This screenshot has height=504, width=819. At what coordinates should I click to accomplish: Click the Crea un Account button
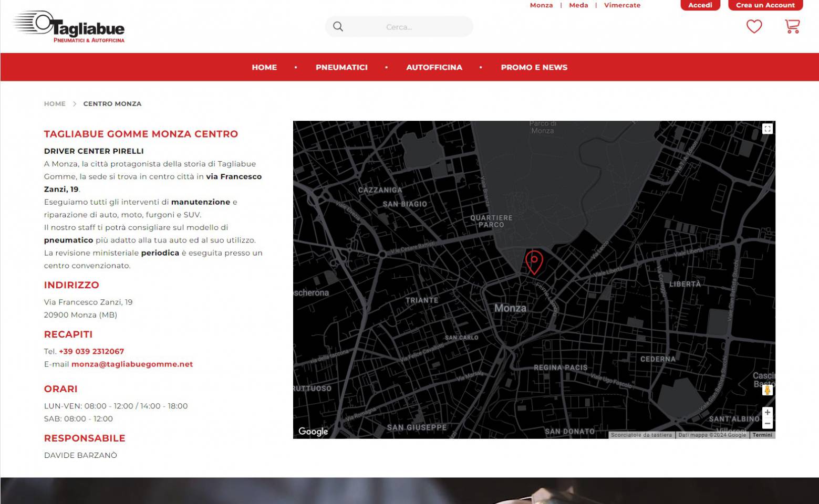pos(765,5)
